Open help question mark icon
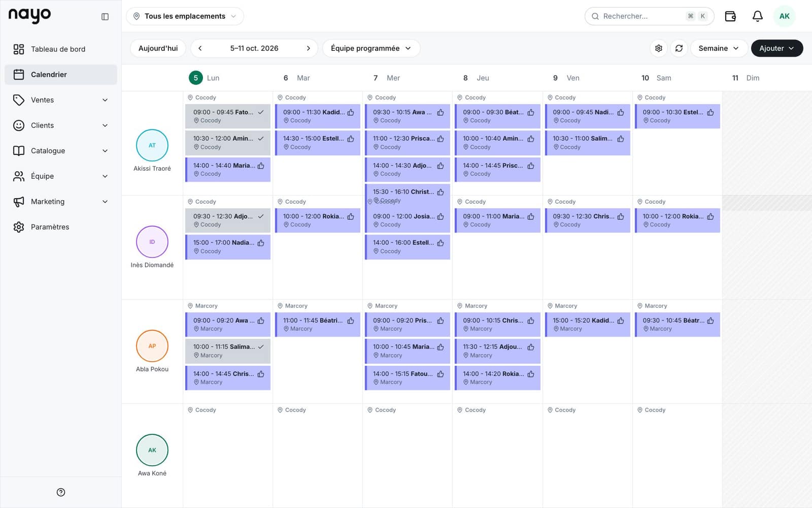This screenshot has height=508, width=812. (x=61, y=492)
